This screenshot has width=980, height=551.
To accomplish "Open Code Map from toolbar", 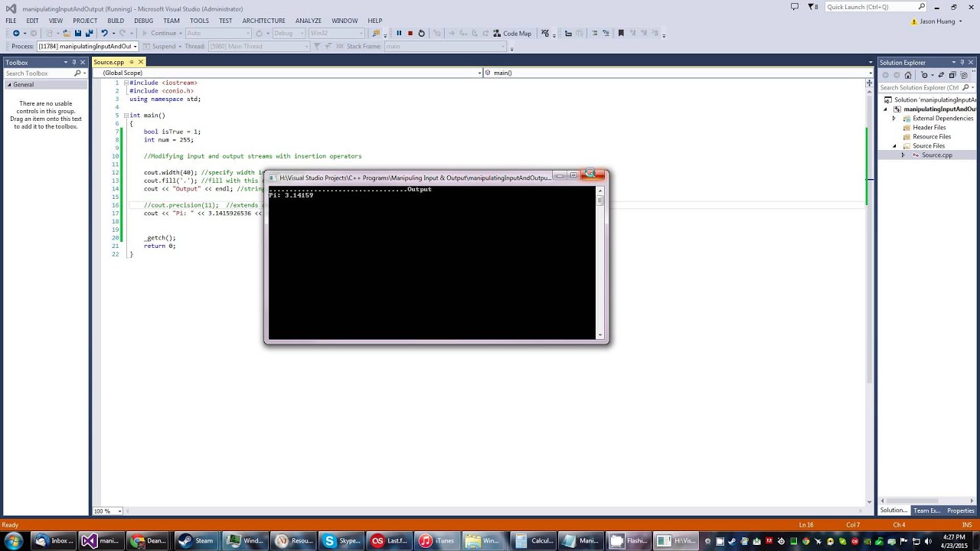I will click(x=512, y=33).
